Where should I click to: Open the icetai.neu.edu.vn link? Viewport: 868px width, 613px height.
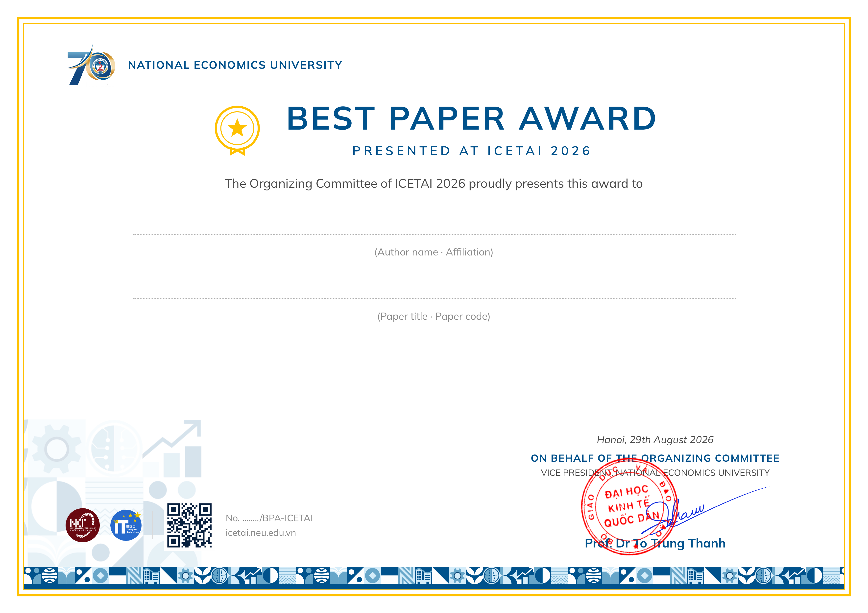(x=261, y=533)
